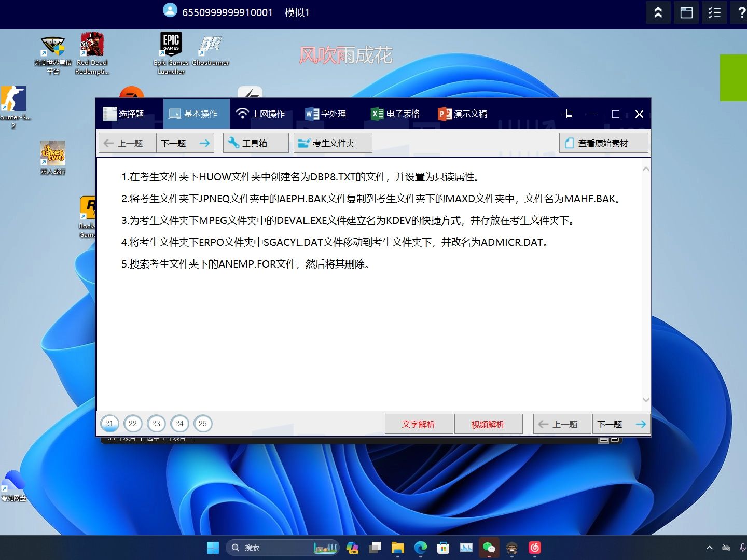747x560 pixels.
Task: Click the window icon in the top bar
Action: (686, 12)
